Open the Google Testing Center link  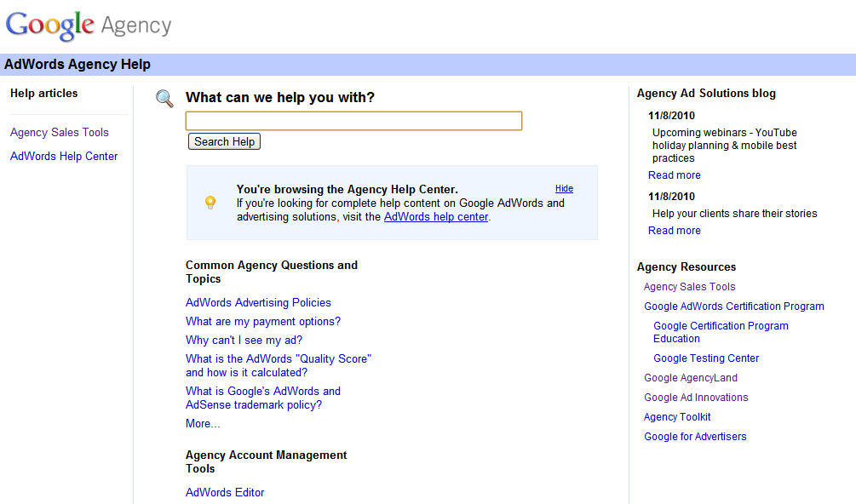(706, 358)
